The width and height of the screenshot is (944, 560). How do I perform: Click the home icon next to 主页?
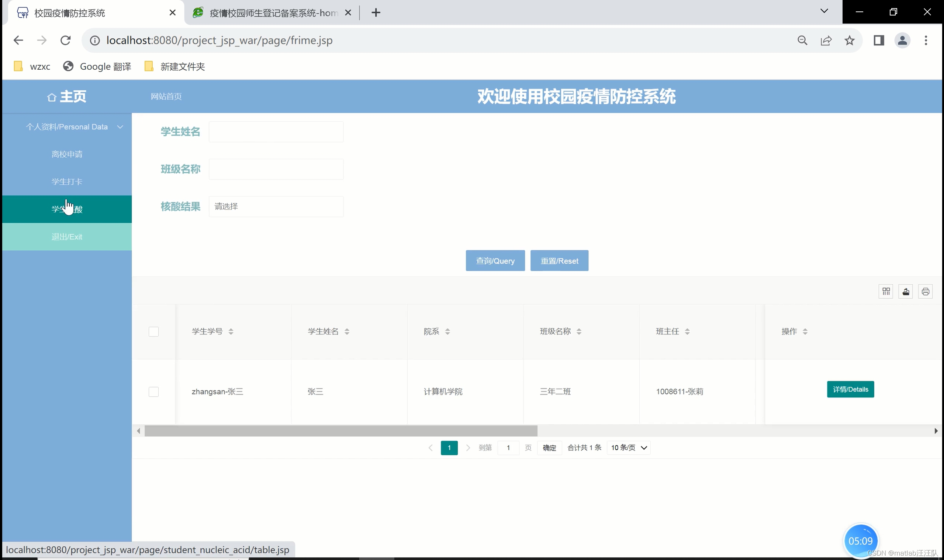[52, 97]
